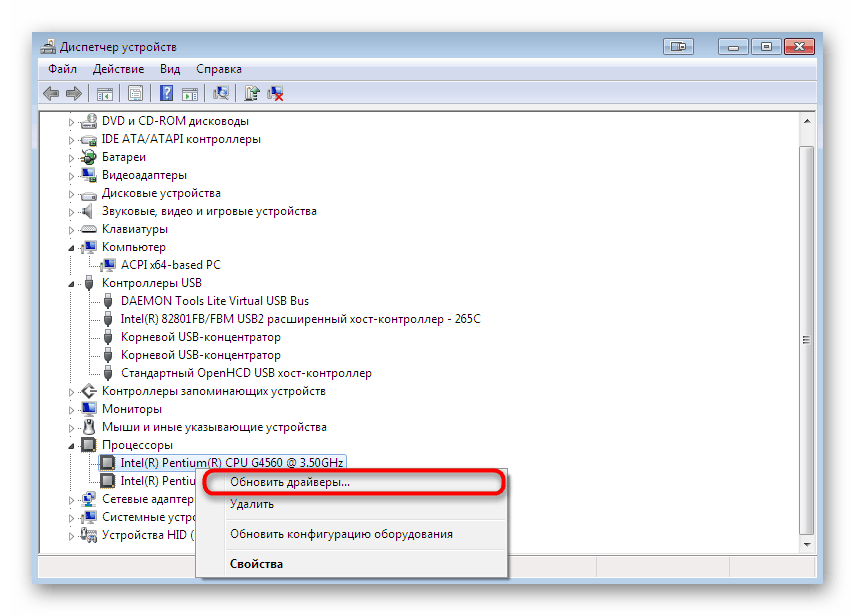
Task: Click Стандартный OpenHCD USB device icon
Action: tap(108, 373)
